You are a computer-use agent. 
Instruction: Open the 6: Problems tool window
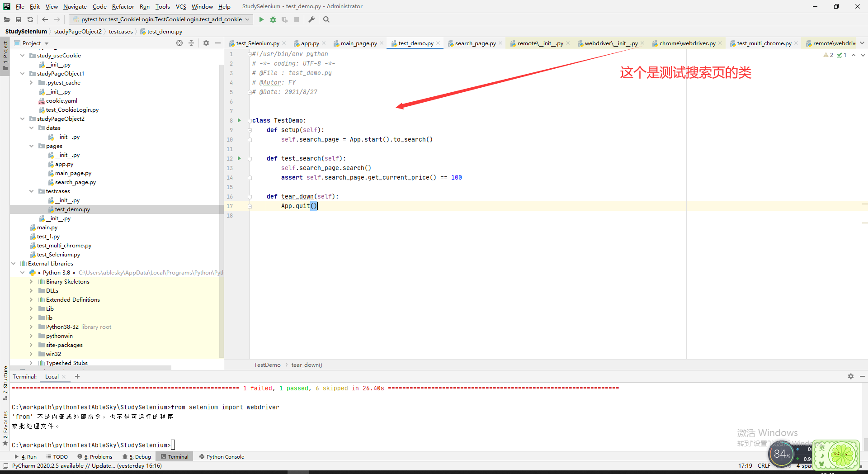tap(95, 457)
